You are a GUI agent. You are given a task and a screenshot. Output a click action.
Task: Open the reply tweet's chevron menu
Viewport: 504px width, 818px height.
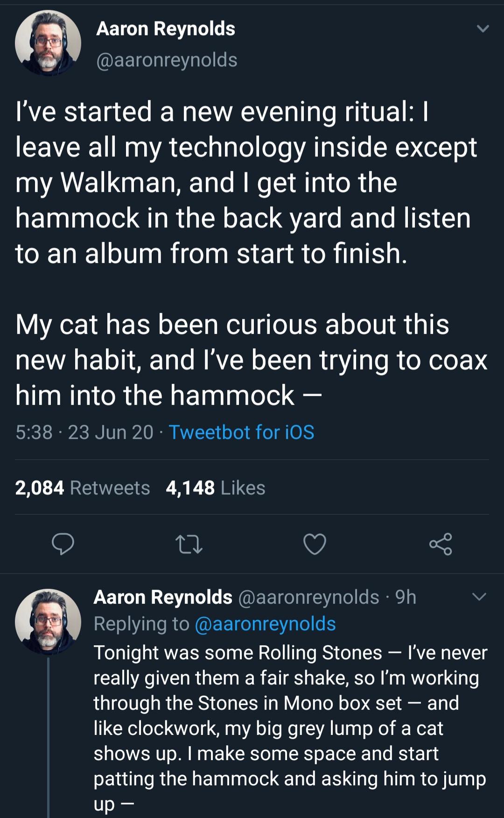[x=479, y=597]
